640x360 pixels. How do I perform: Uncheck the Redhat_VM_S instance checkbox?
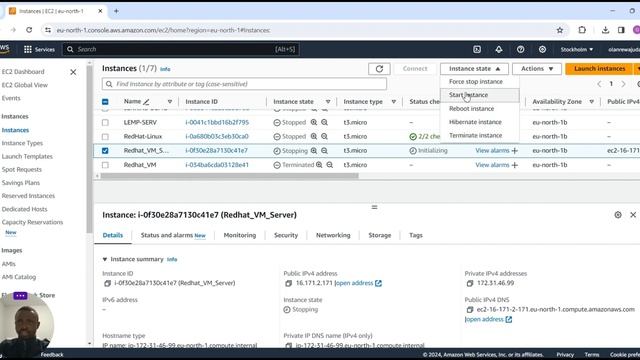pos(105,151)
